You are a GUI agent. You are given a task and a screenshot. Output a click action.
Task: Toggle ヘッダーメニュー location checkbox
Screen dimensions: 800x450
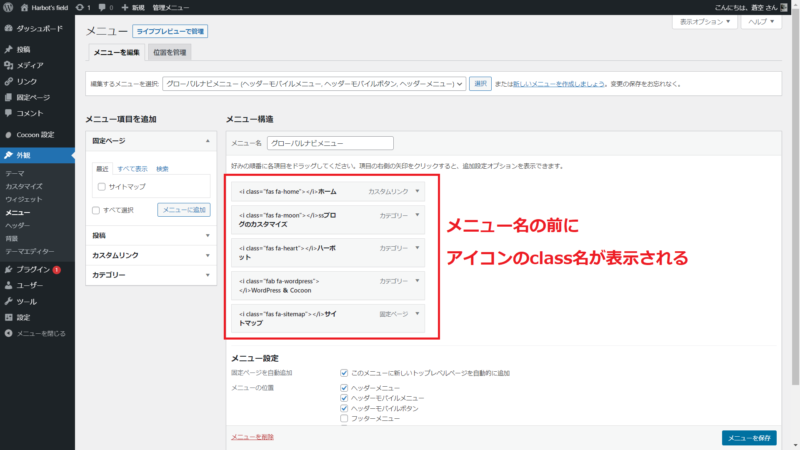tap(344, 388)
